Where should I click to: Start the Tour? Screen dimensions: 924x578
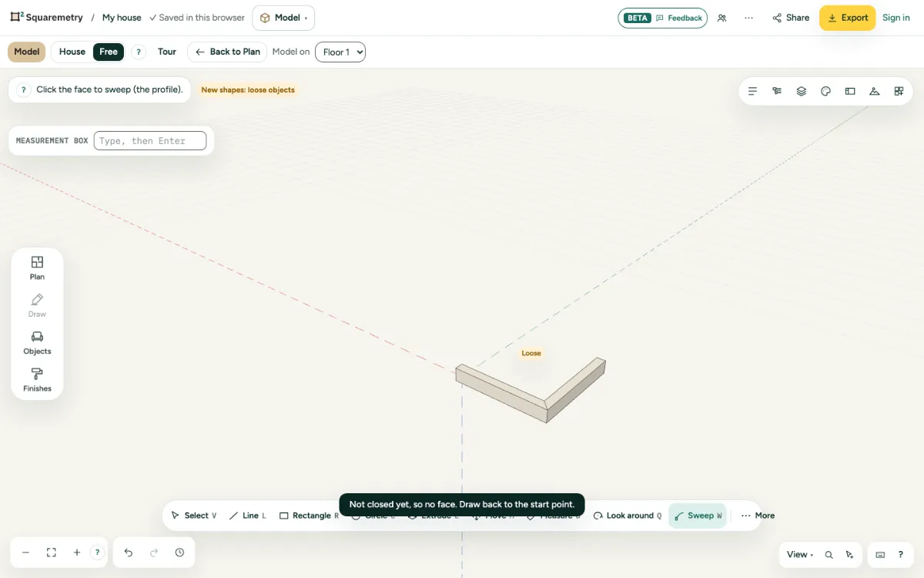(x=167, y=52)
